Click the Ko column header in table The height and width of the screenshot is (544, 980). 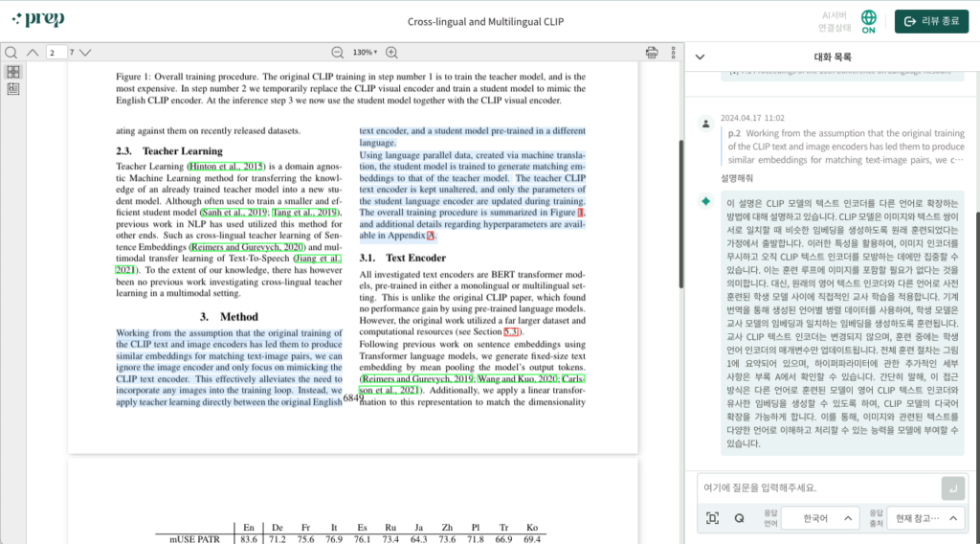(x=532, y=527)
